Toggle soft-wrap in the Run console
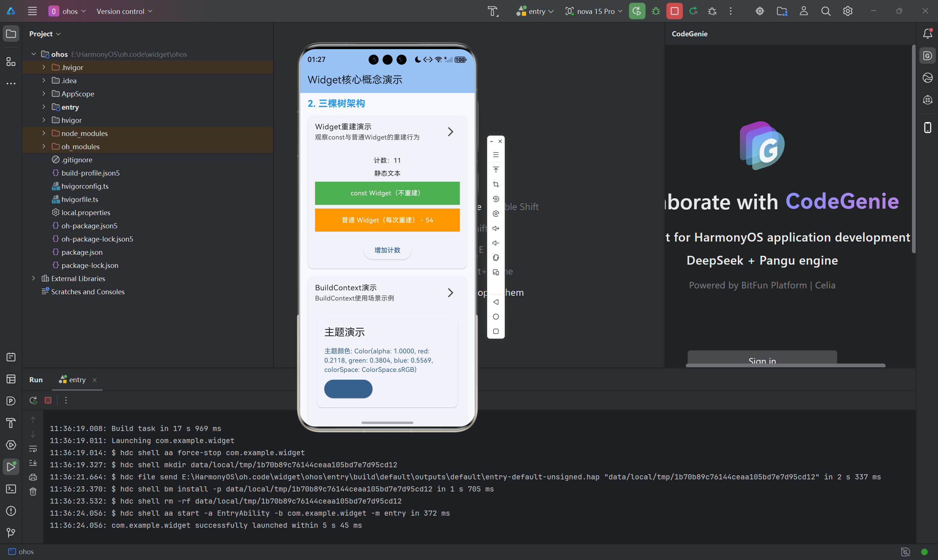The image size is (938, 560). coord(33,449)
